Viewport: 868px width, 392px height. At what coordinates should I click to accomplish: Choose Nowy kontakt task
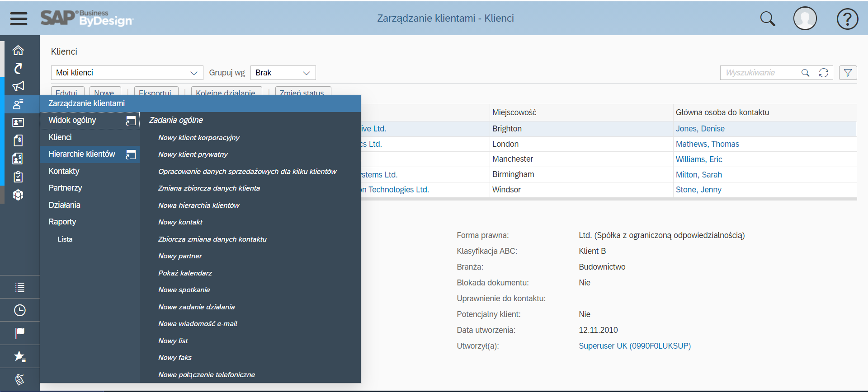coord(180,222)
